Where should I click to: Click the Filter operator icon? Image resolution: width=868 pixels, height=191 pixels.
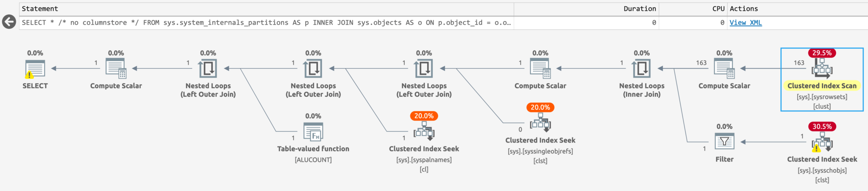pyautogui.click(x=724, y=142)
